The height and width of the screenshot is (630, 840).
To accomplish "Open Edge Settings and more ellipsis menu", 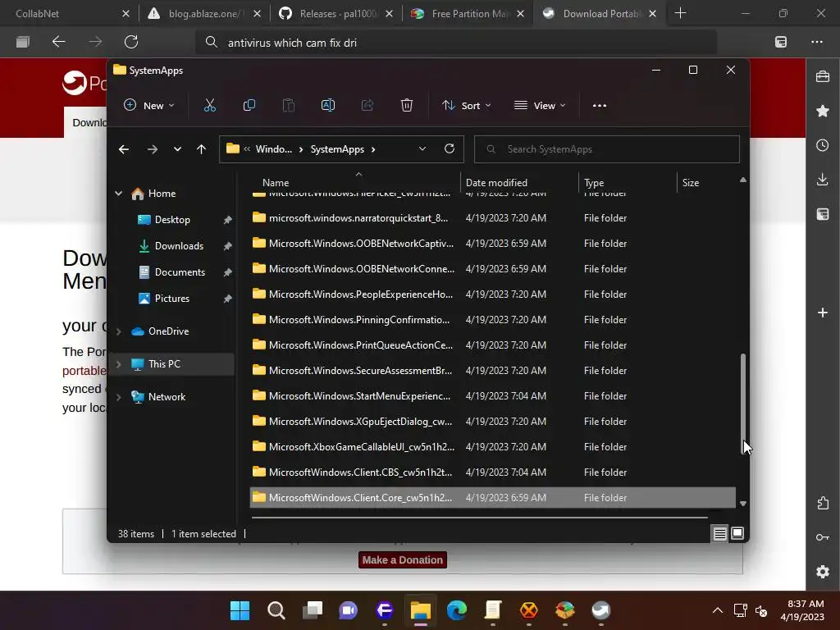I will click(x=817, y=42).
